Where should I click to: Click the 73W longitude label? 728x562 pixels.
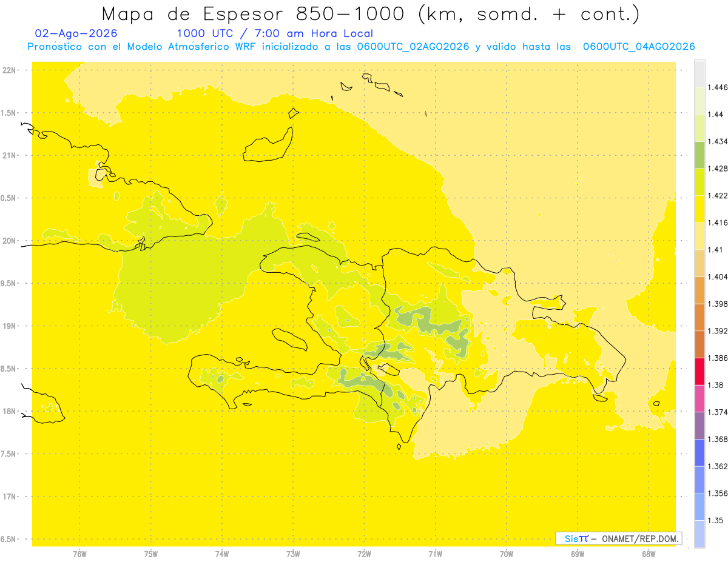click(293, 554)
